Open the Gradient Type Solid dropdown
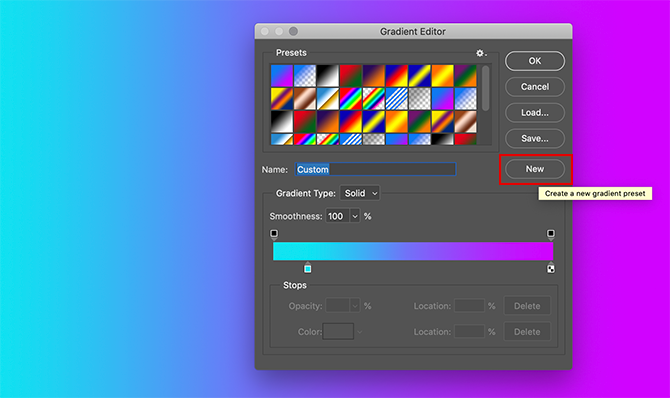The width and height of the screenshot is (670, 398). tap(360, 193)
